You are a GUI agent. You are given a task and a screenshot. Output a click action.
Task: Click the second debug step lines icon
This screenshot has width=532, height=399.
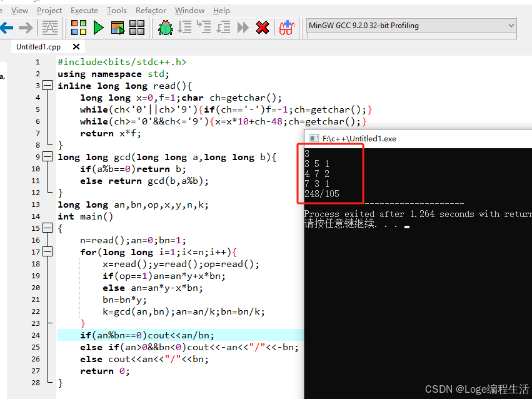point(204,27)
